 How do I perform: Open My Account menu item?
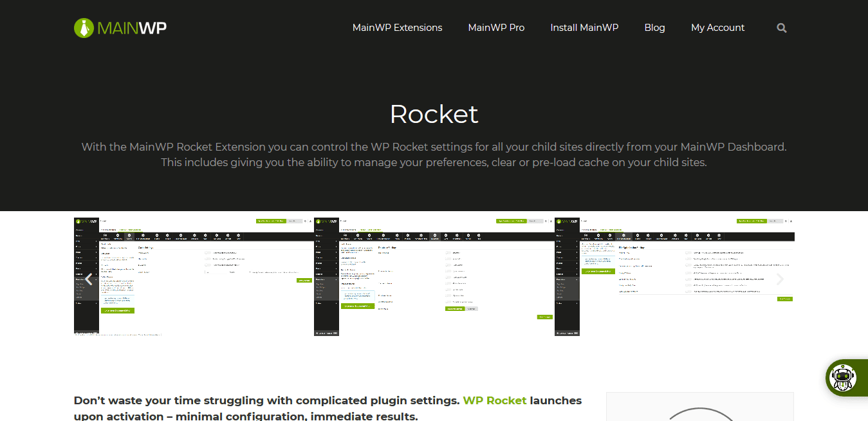(717, 28)
